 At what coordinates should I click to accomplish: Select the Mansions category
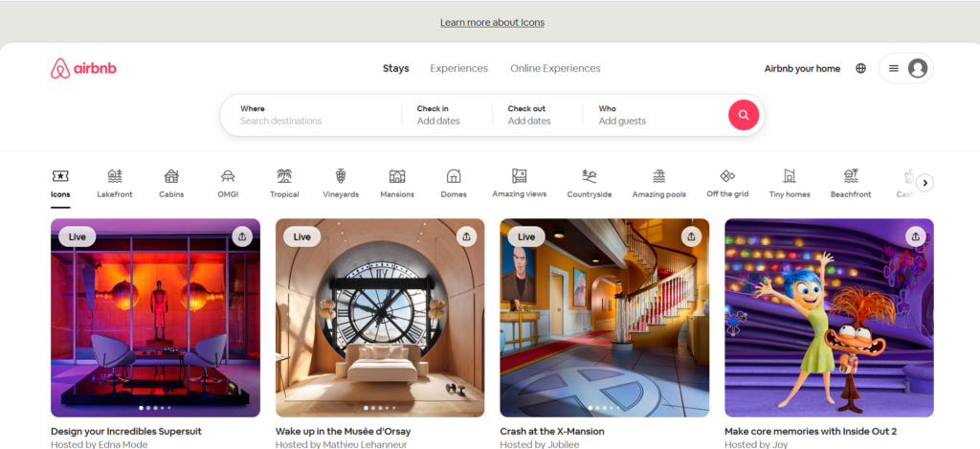click(x=397, y=184)
